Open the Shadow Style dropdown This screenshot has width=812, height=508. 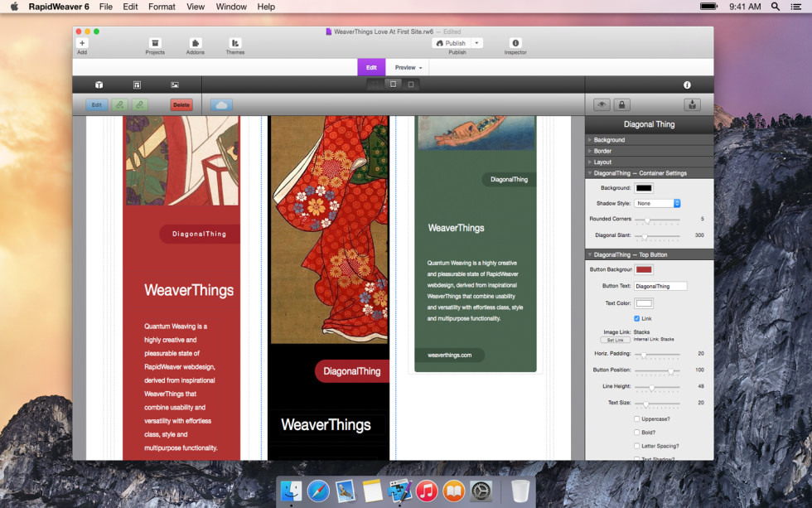click(657, 204)
